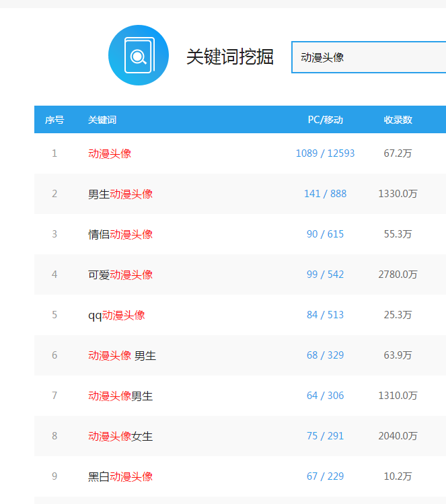Open the keyword 男生动漫头像
The width and height of the screenshot is (446, 504).
point(120,194)
